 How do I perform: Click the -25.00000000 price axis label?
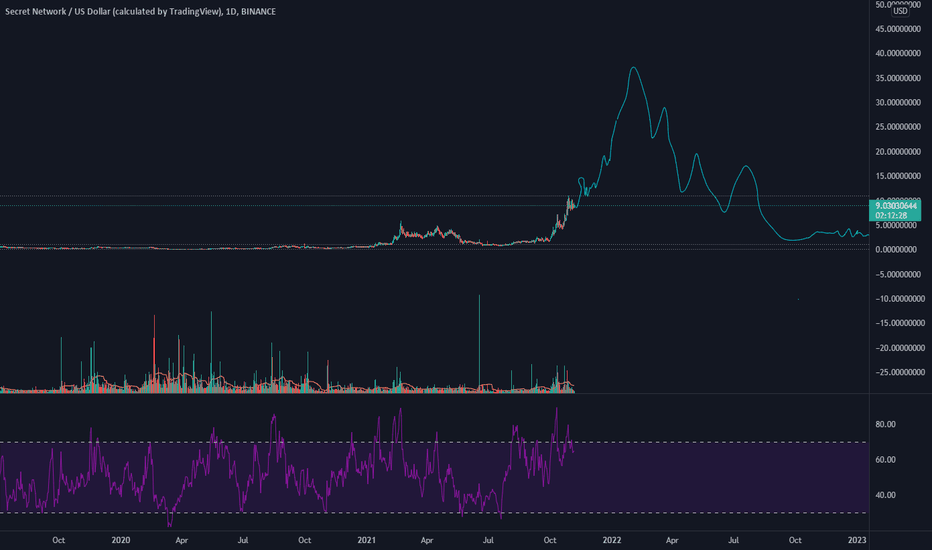[x=900, y=372]
